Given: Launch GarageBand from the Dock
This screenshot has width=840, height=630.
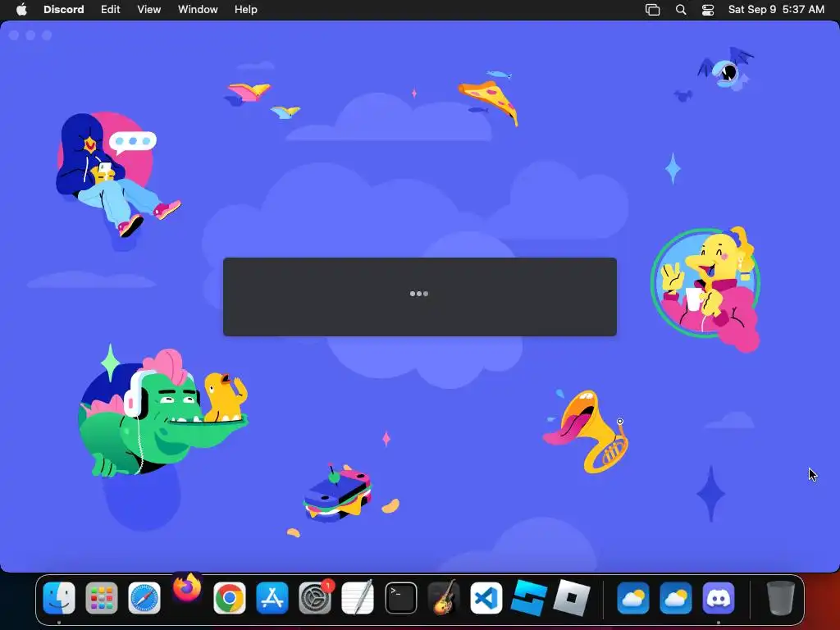Looking at the screenshot, I should pos(444,598).
